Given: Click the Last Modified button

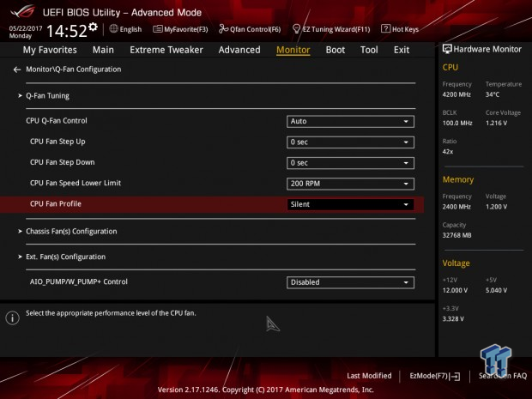Looking at the screenshot, I should [369, 376].
